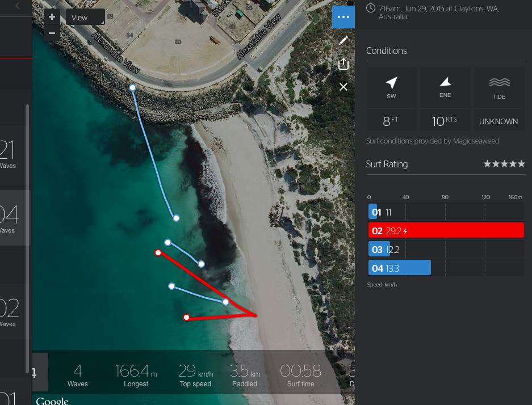Click the session list scrollbar
The image size is (532, 405).
(27, 238)
